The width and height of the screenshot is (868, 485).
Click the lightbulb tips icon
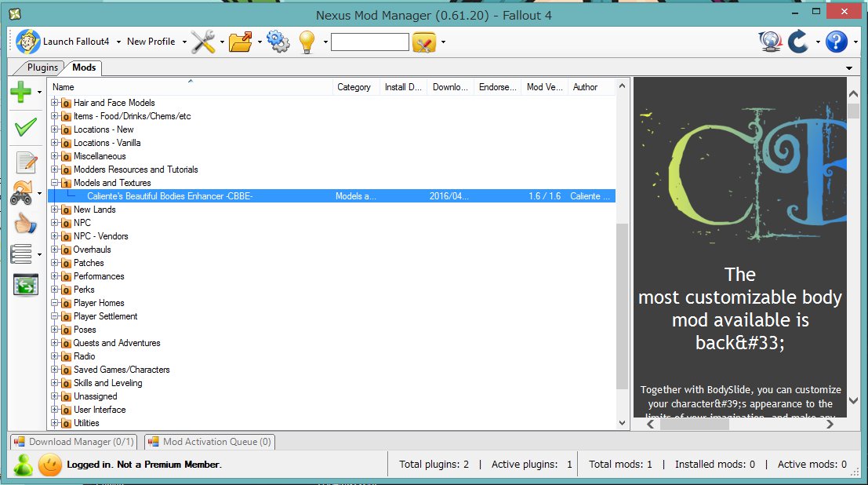(x=307, y=42)
